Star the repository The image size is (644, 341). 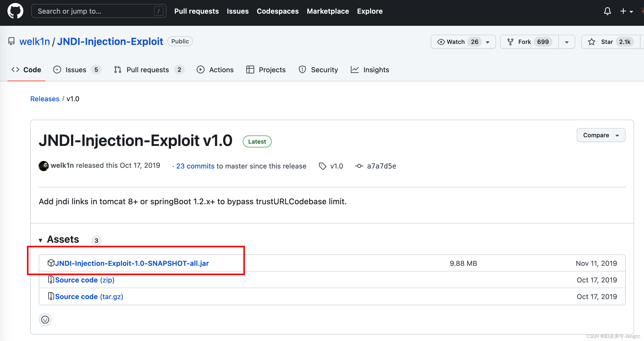(611, 42)
